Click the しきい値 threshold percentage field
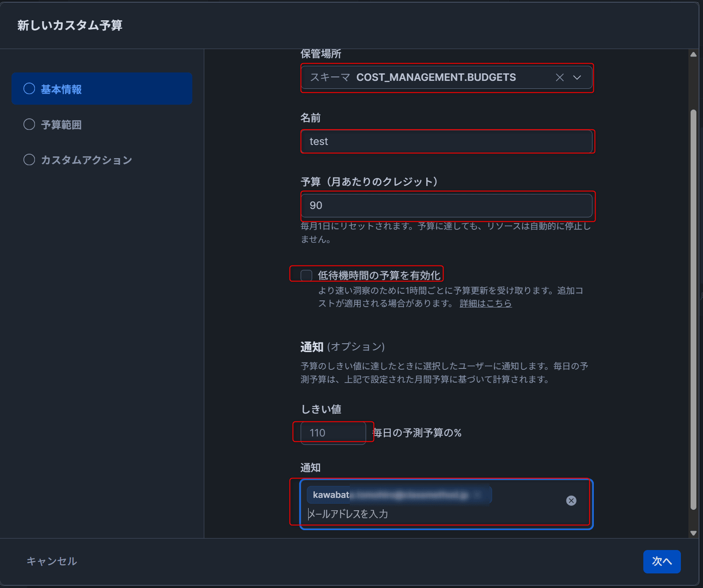The image size is (703, 588). pos(333,433)
